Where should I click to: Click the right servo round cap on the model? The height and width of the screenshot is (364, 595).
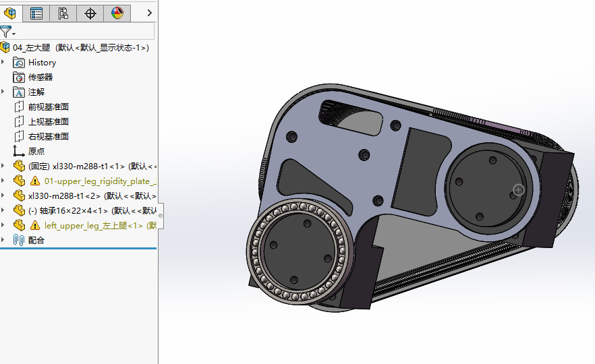click(488, 187)
